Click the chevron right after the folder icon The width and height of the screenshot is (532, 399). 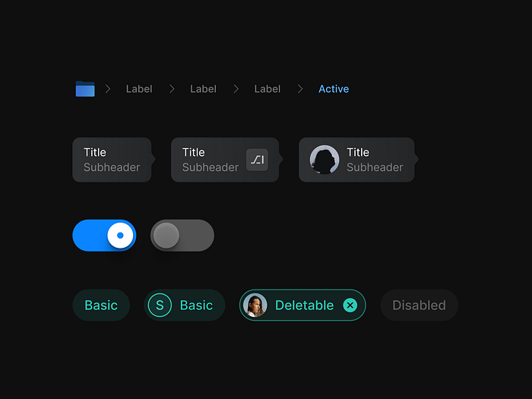point(108,89)
